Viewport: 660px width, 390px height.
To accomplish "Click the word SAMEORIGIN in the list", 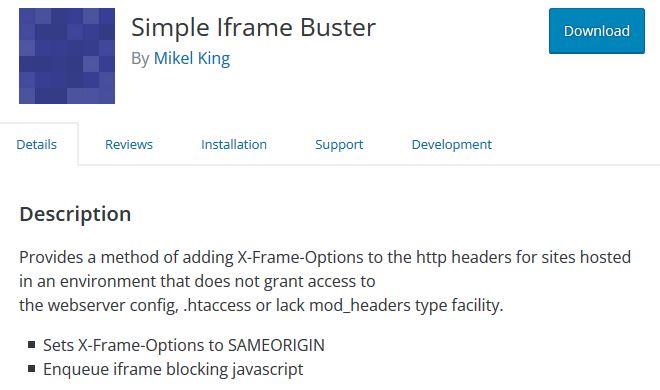I will click(276, 345).
